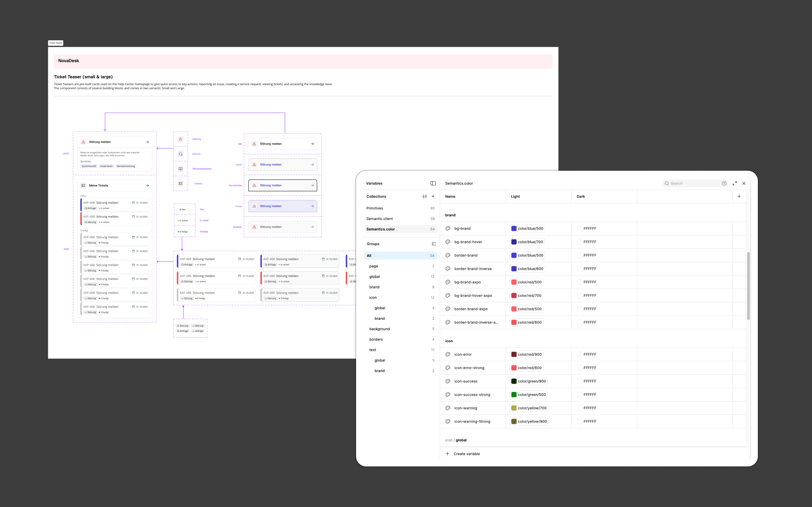Select the text group in Groups
This screenshot has height=507, width=812.
(x=372, y=350)
